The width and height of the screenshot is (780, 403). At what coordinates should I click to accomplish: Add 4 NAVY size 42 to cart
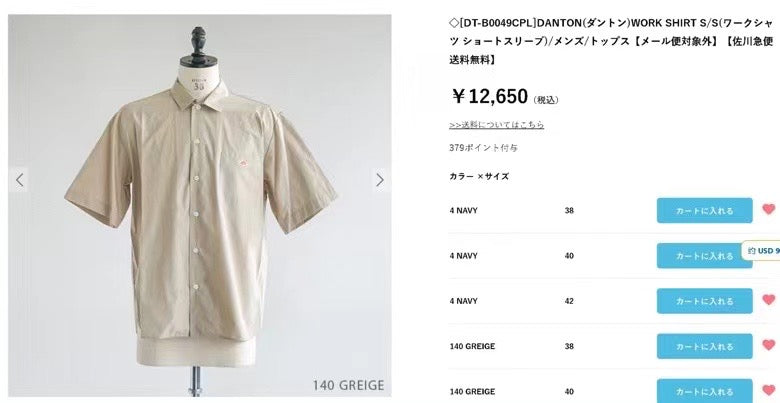[x=704, y=301]
